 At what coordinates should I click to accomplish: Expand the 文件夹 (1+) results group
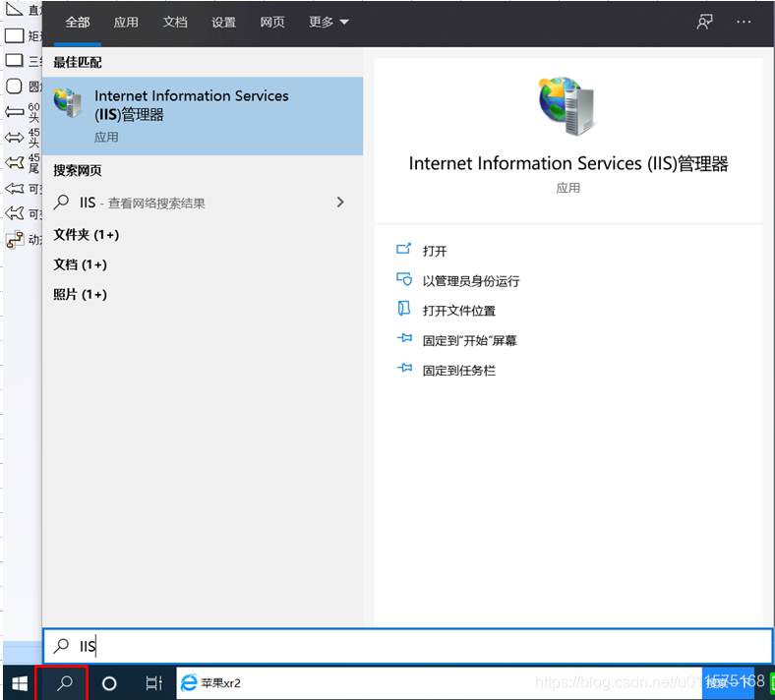(86, 235)
